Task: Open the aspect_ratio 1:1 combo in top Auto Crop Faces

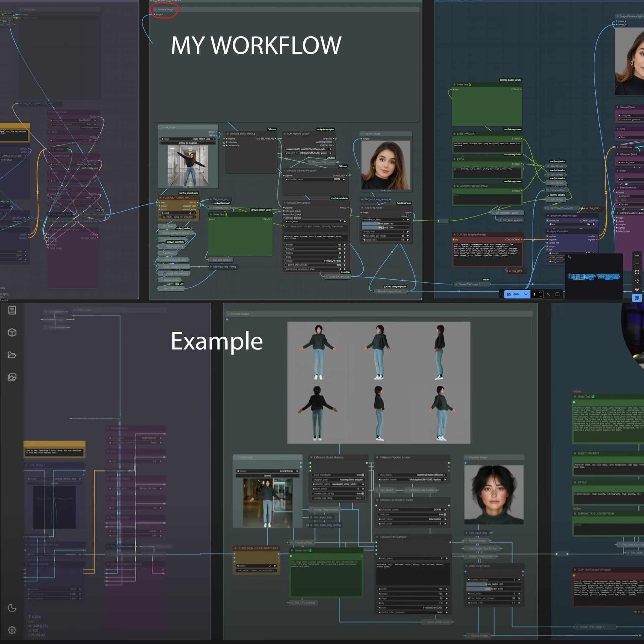Action: pos(386,240)
